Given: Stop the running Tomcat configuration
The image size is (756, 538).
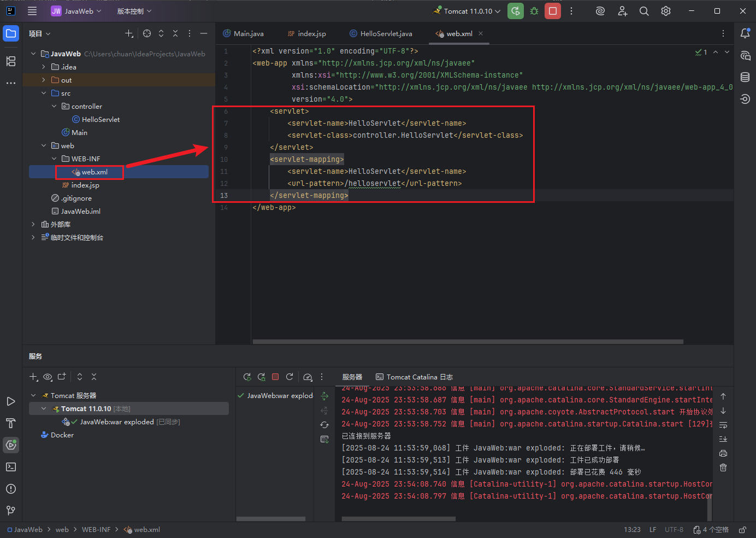Looking at the screenshot, I should point(553,11).
